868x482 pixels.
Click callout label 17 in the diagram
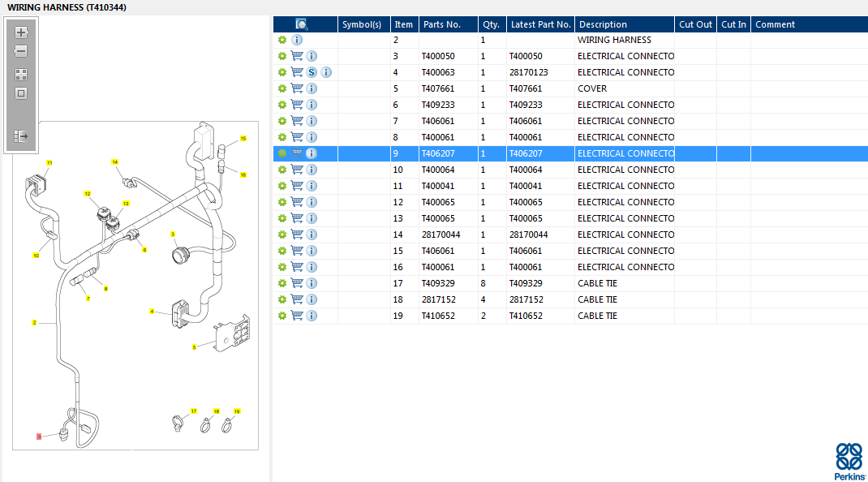click(194, 411)
